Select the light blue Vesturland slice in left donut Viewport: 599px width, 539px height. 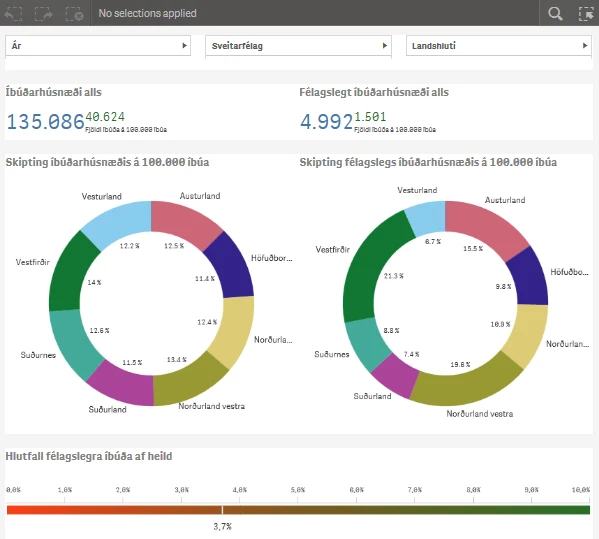coord(118,223)
